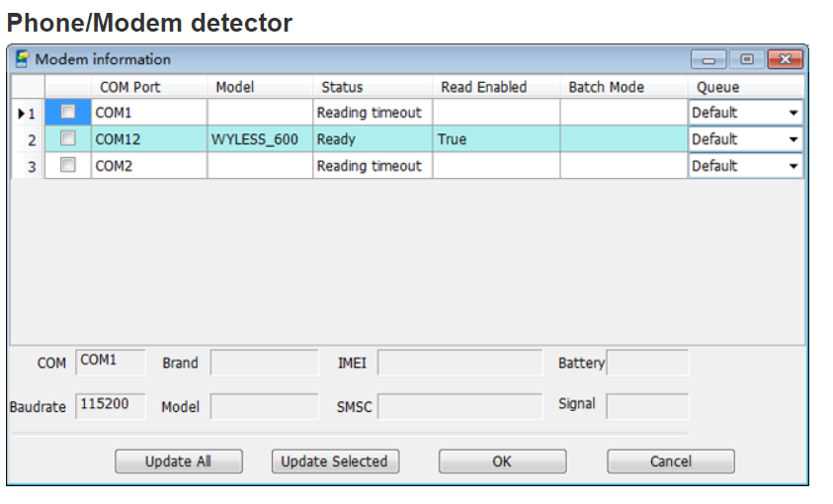Expand the Queue dropdown for COM12
This screenshot has width=833, height=504.
[x=792, y=139]
